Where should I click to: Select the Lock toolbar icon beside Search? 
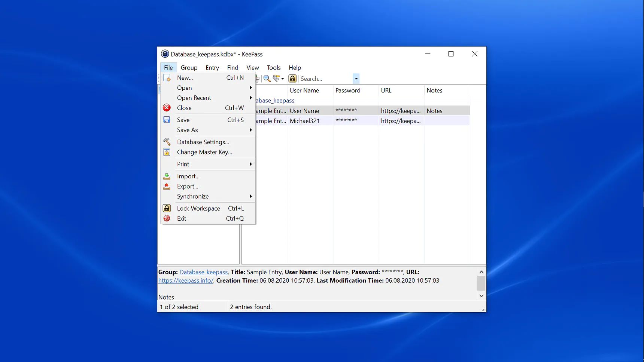292,79
